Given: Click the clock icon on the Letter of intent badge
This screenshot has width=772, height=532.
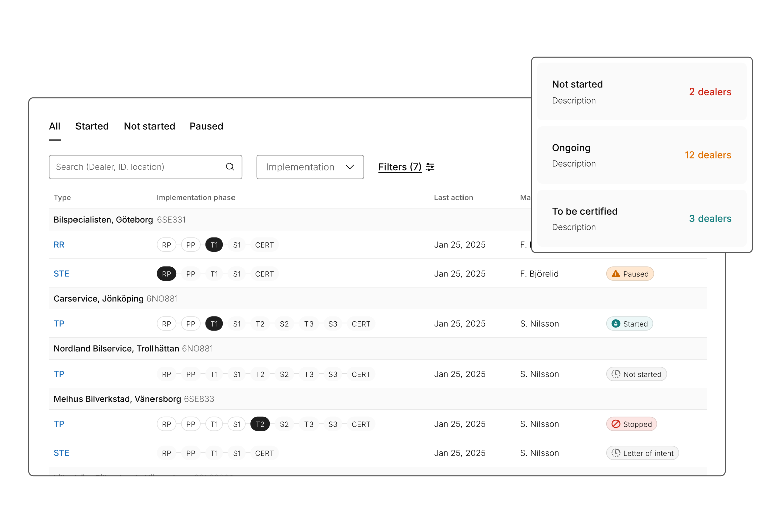Looking at the screenshot, I should [x=615, y=453].
